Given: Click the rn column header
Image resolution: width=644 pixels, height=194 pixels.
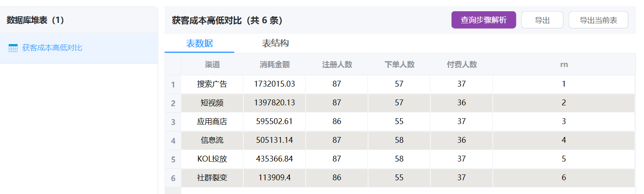Looking at the screenshot, I should [x=564, y=65].
